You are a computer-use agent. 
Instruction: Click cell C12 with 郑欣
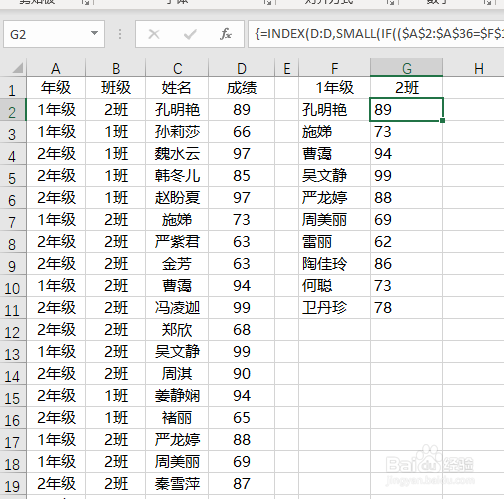[x=177, y=329]
